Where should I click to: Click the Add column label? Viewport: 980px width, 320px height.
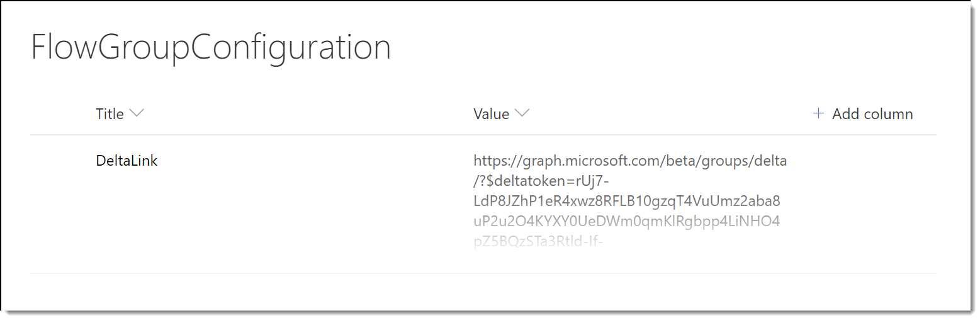tap(872, 114)
